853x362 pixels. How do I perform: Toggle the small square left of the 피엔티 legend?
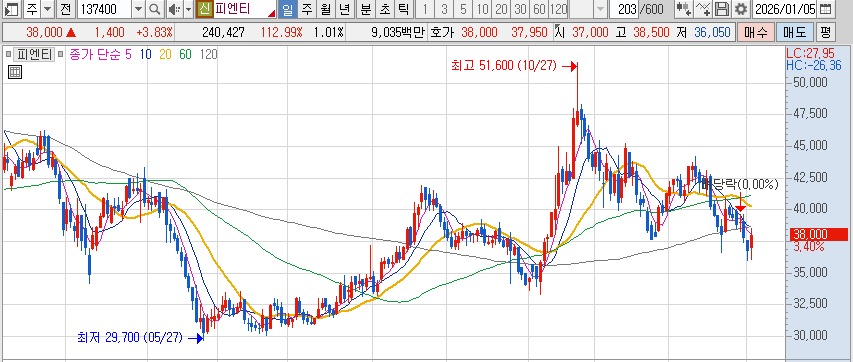click(x=8, y=54)
